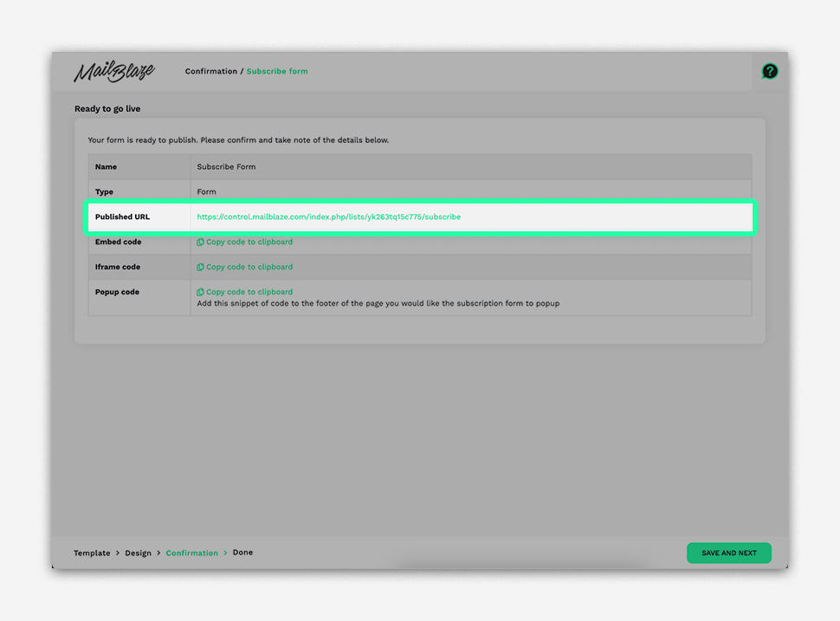This screenshot has width=840, height=621.
Task: Click the clipboard icon in the Embed code row
Action: (200, 243)
